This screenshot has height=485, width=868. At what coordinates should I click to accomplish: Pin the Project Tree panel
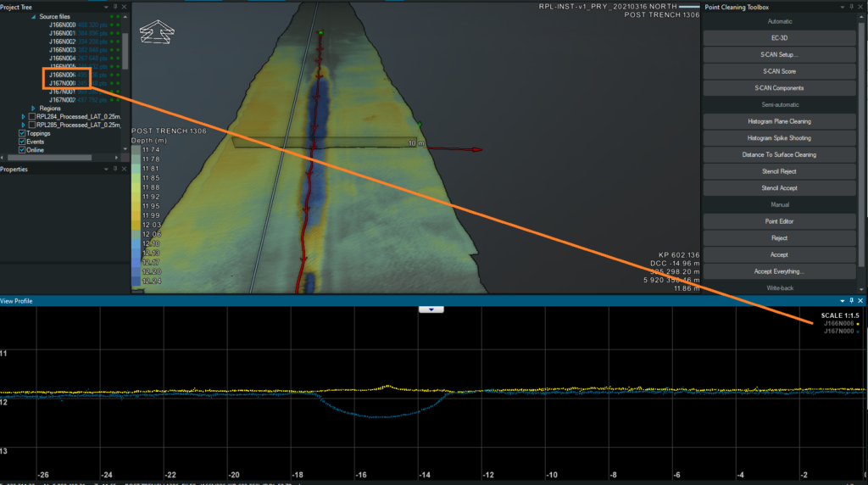tap(115, 7)
